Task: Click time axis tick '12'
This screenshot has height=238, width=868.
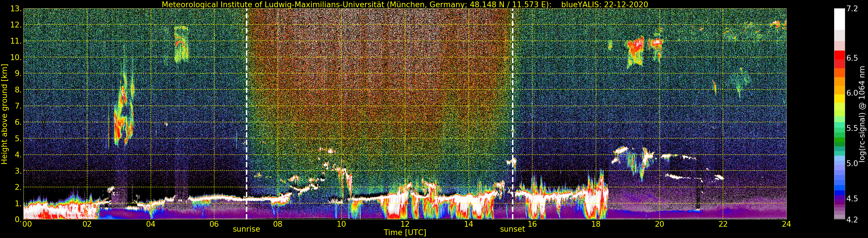Action: coord(405,224)
